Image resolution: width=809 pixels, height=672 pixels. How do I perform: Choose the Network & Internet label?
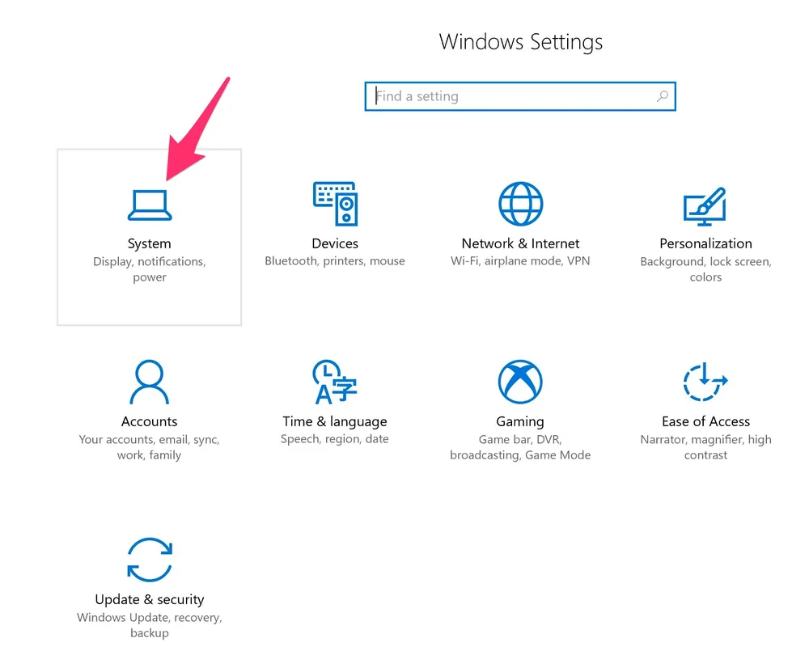pos(520,243)
